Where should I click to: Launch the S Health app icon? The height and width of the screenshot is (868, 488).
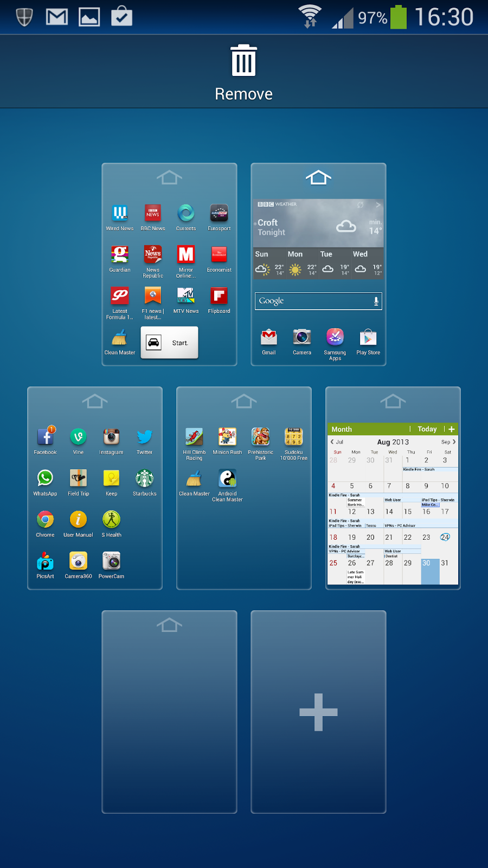click(112, 519)
